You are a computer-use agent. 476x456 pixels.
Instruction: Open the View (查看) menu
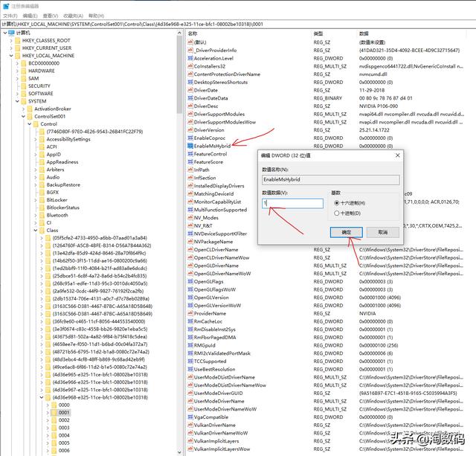(x=51, y=16)
